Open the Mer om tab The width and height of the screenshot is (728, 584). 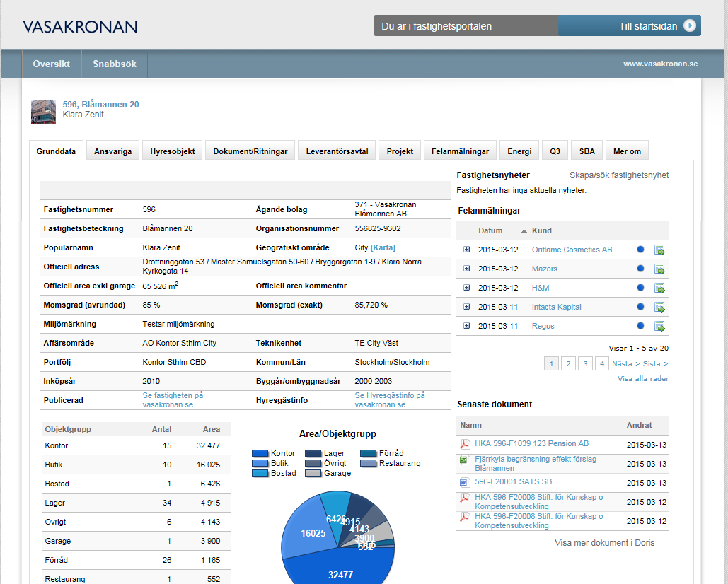pos(628,151)
